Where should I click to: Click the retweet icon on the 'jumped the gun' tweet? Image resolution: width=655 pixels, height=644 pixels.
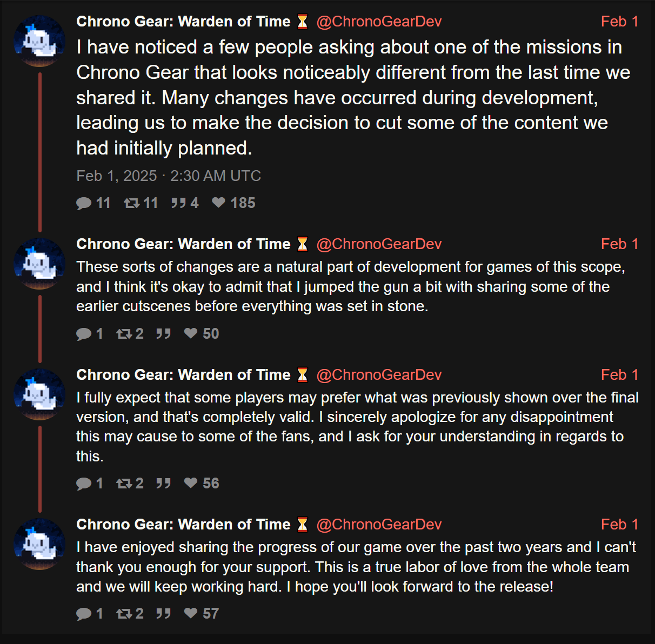tap(124, 334)
